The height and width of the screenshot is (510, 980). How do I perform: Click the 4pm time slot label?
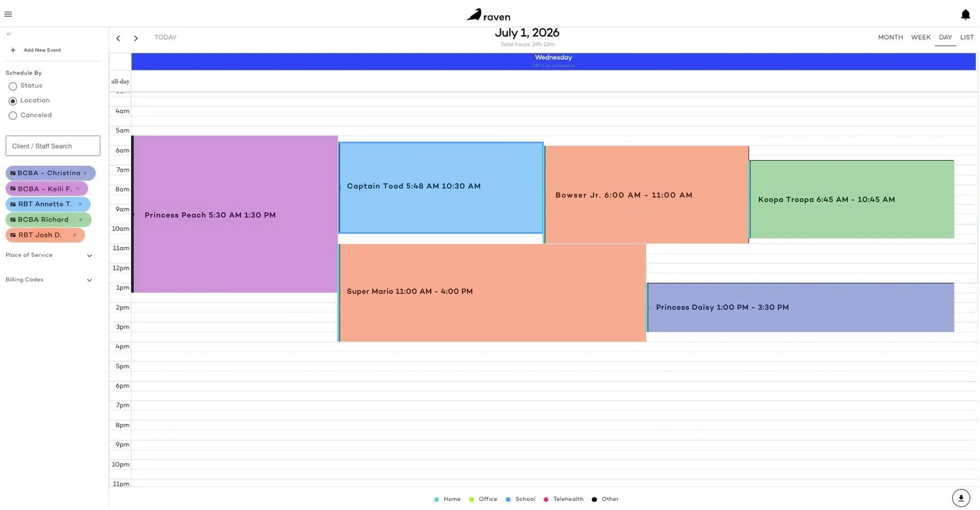tap(122, 347)
